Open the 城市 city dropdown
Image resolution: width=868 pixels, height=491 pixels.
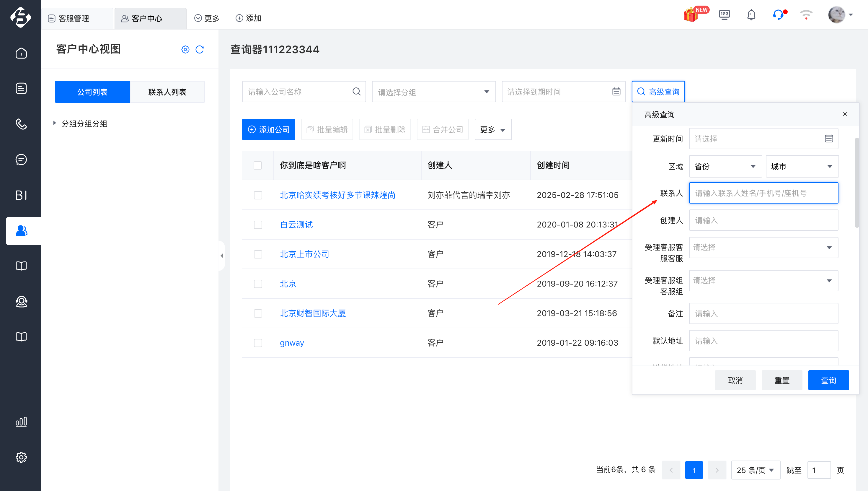pos(802,166)
